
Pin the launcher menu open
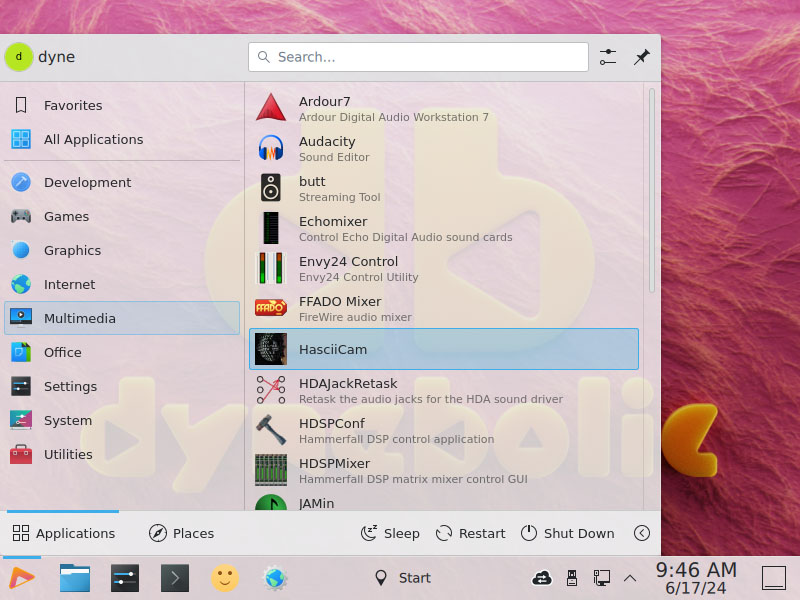click(641, 57)
